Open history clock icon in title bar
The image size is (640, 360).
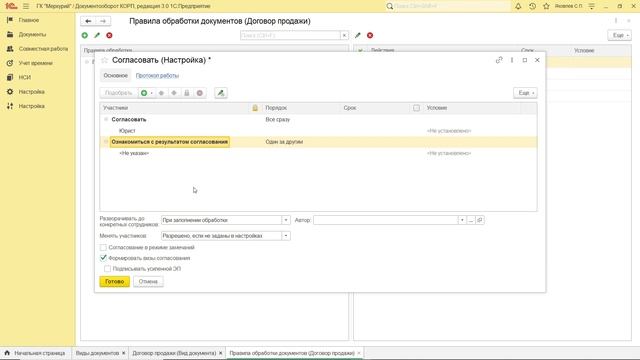point(532,6)
